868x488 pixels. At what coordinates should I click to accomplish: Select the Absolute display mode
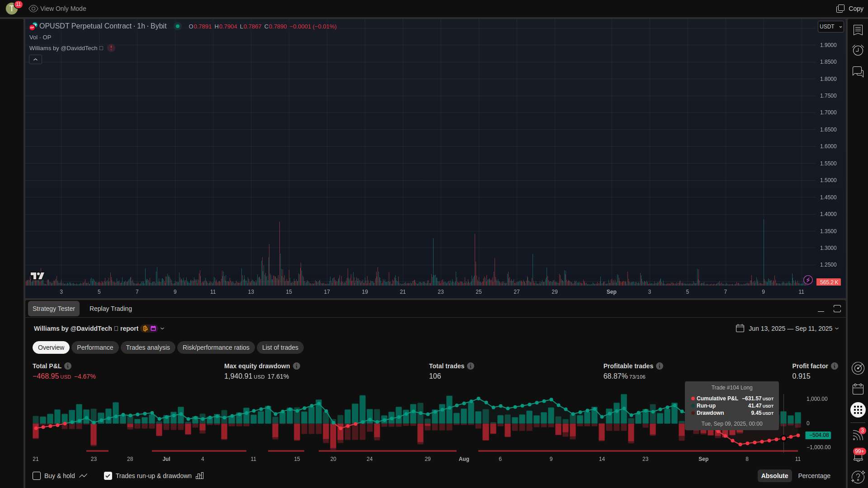pyautogui.click(x=774, y=476)
